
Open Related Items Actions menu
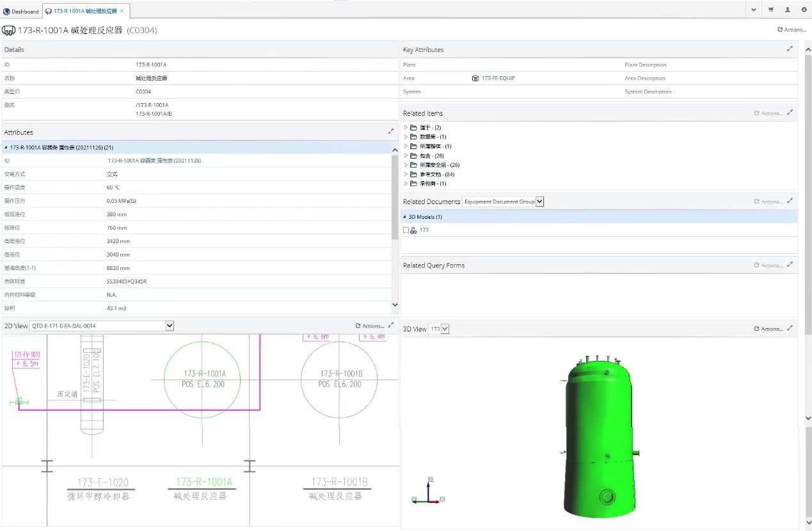click(768, 113)
